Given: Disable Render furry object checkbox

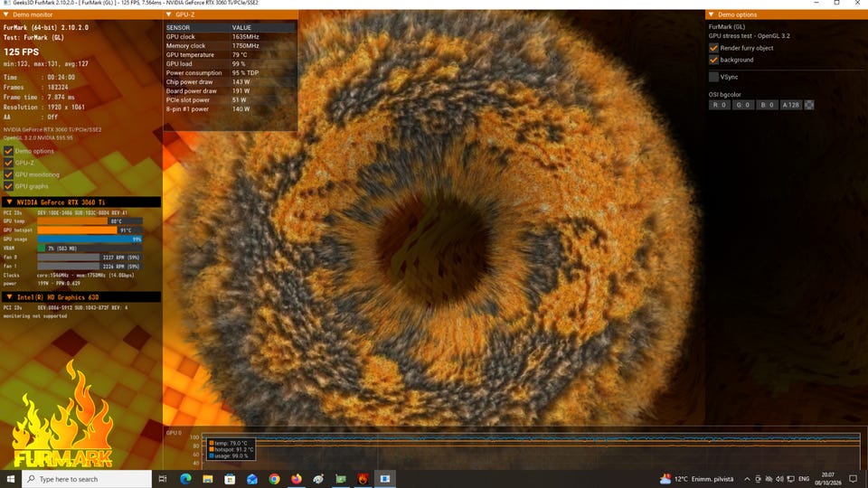Looking at the screenshot, I should 713,48.
